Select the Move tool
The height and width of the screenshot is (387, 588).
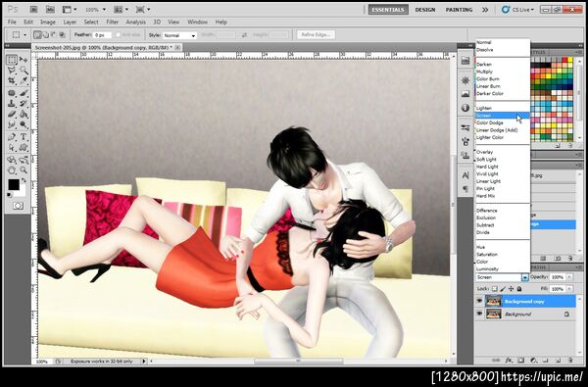coord(24,60)
